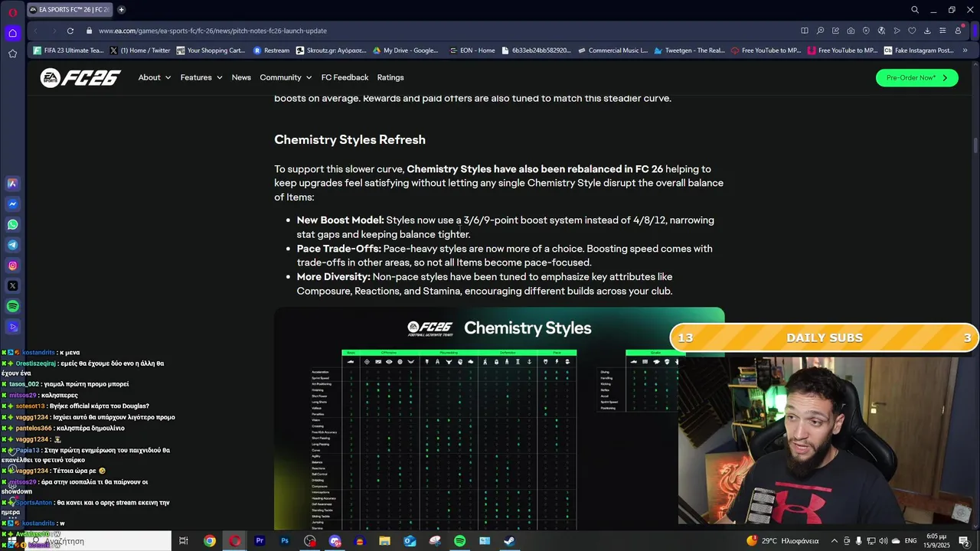Image resolution: width=980 pixels, height=551 pixels.
Task: Open Your Shopping Cart bookmark
Action: click(211, 51)
